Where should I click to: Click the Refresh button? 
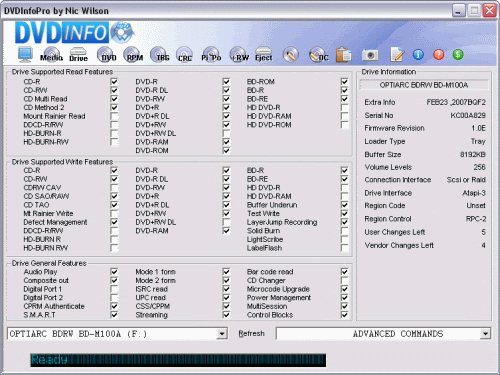pyautogui.click(x=251, y=334)
